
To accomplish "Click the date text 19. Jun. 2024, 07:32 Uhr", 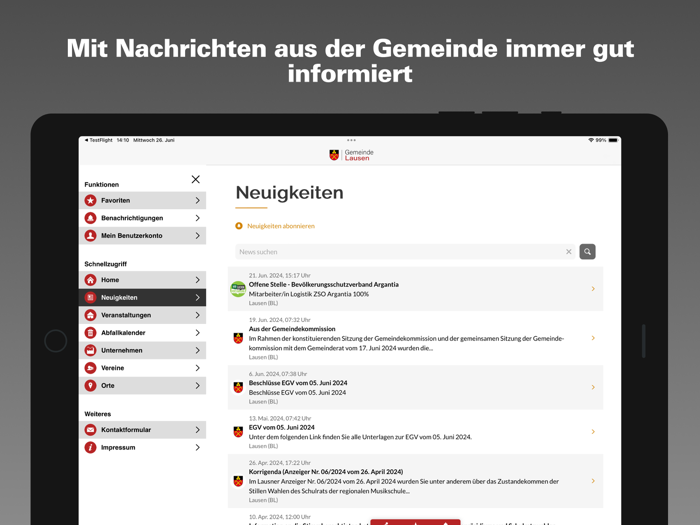I will 279,320.
